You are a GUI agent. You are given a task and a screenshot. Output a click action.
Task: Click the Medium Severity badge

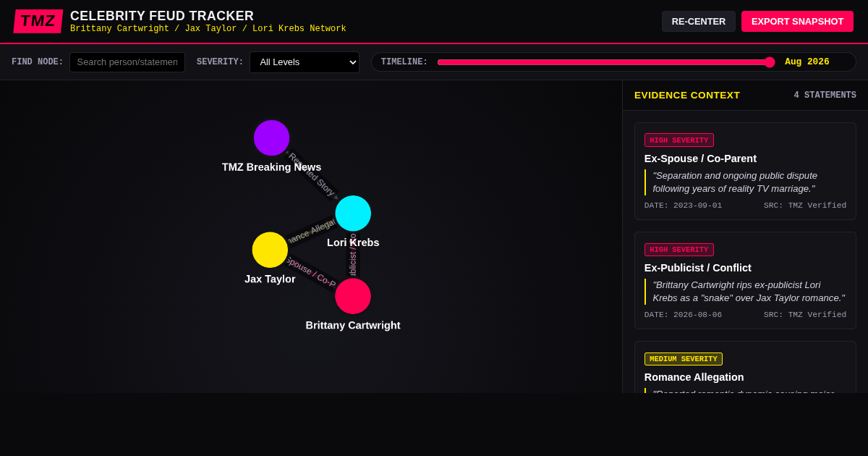684,359
